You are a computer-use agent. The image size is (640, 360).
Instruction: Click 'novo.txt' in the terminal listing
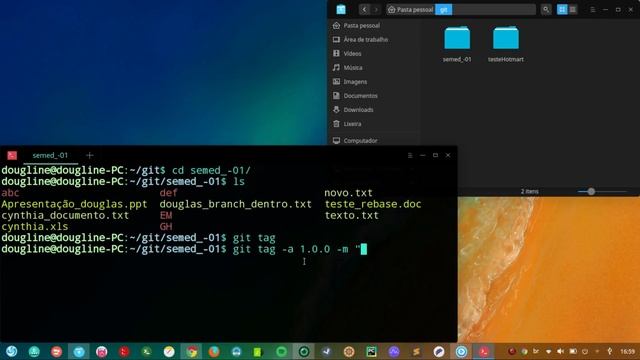pyautogui.click(x=348, y=193)
